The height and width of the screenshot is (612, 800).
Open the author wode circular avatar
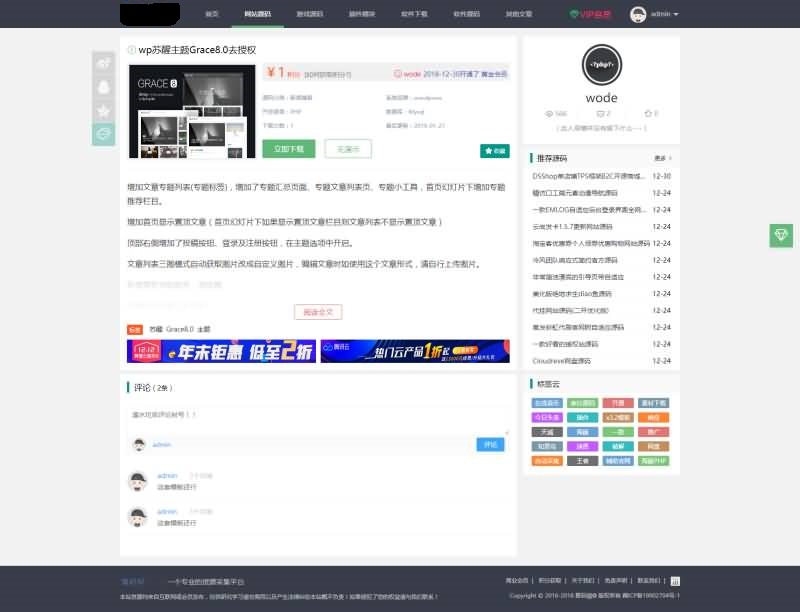(602, 65)
